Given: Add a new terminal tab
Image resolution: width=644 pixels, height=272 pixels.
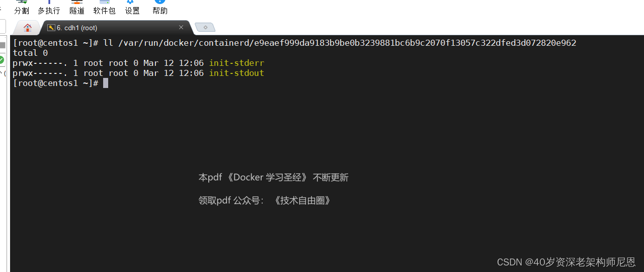Looking at the screenshot, I should coord(205,27).
